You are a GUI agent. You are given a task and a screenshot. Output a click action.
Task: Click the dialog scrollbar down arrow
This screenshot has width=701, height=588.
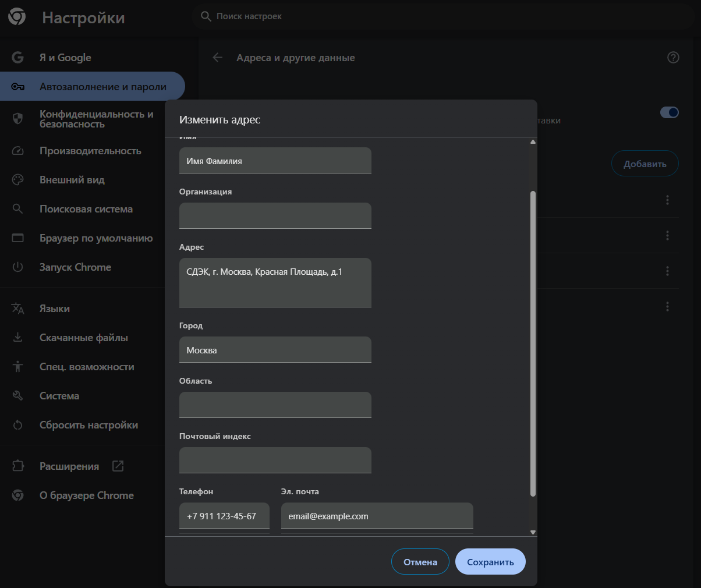533,532
